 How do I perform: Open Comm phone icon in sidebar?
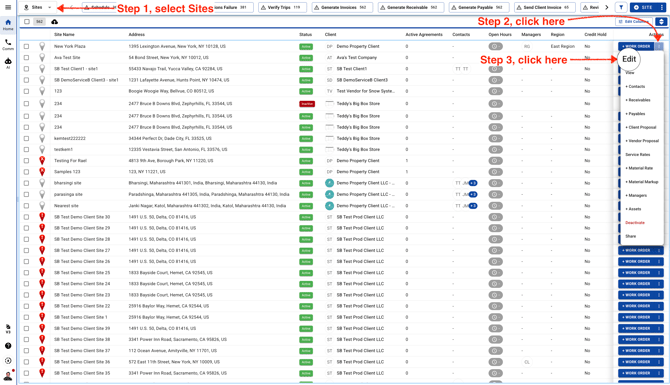point(8,44)
